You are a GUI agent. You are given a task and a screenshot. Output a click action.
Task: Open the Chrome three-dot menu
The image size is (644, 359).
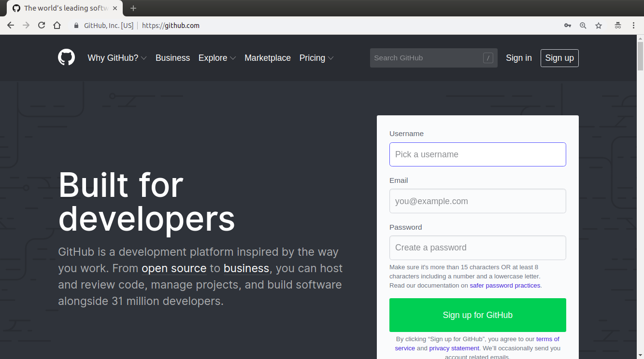coord(633,26)
